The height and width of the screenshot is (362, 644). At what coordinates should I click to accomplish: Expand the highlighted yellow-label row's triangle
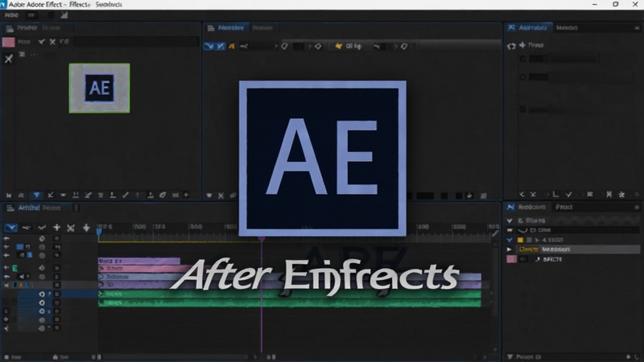tap(510, 249)
